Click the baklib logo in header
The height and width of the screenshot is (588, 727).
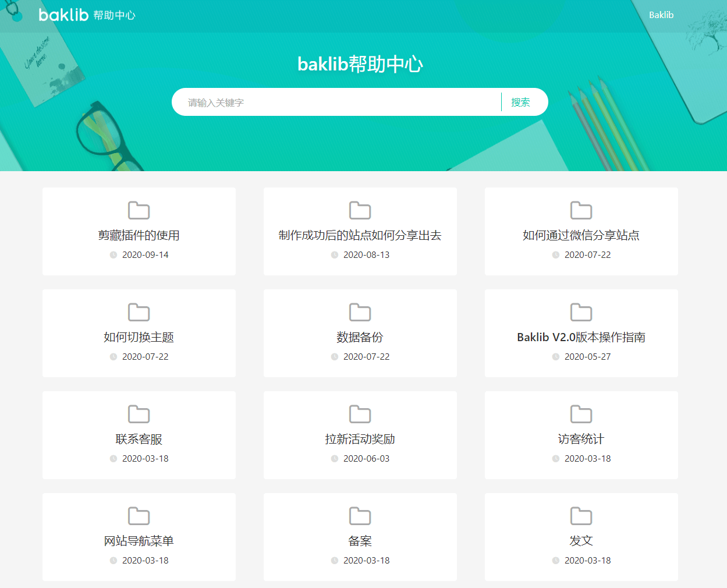click(63, 15)
